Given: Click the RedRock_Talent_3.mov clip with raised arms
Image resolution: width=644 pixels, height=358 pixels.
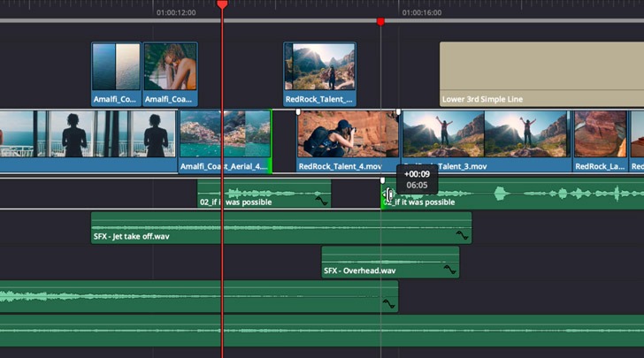Looking at the screenshot, I should click(x=485, y=137).
